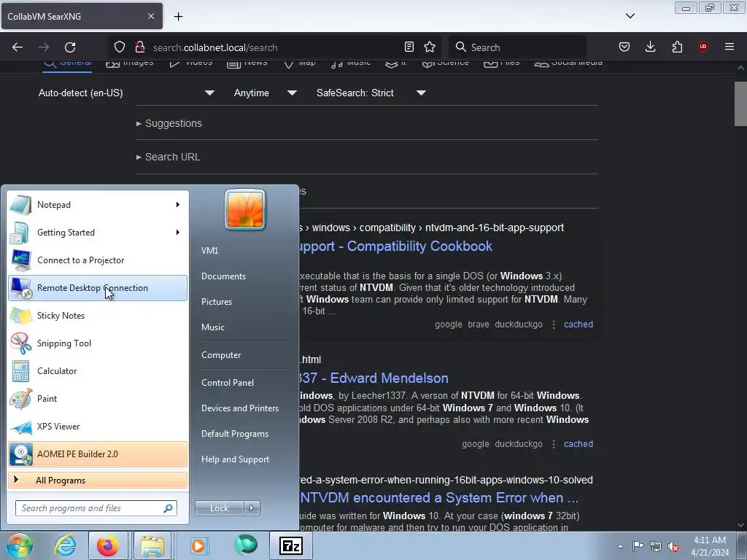Click the Firefox Search box
The width and height of the screenshot is (747, 560).
pyautogui.click(x=517, y=47)
